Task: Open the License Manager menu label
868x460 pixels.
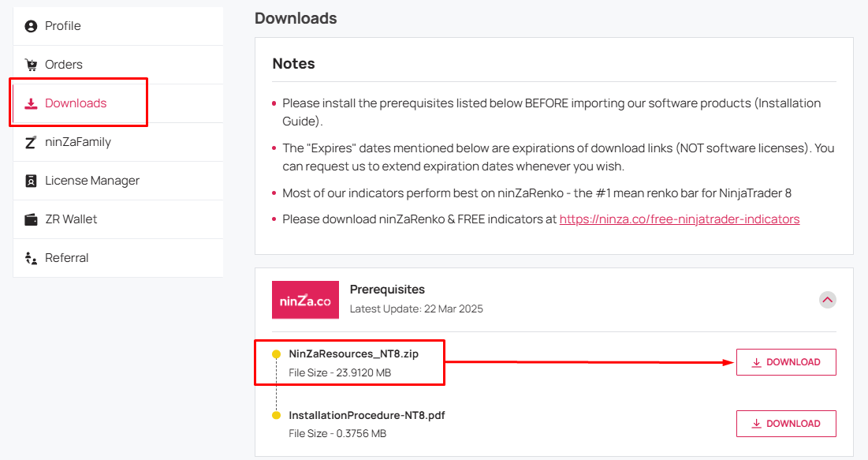Action: pos(92,181)
